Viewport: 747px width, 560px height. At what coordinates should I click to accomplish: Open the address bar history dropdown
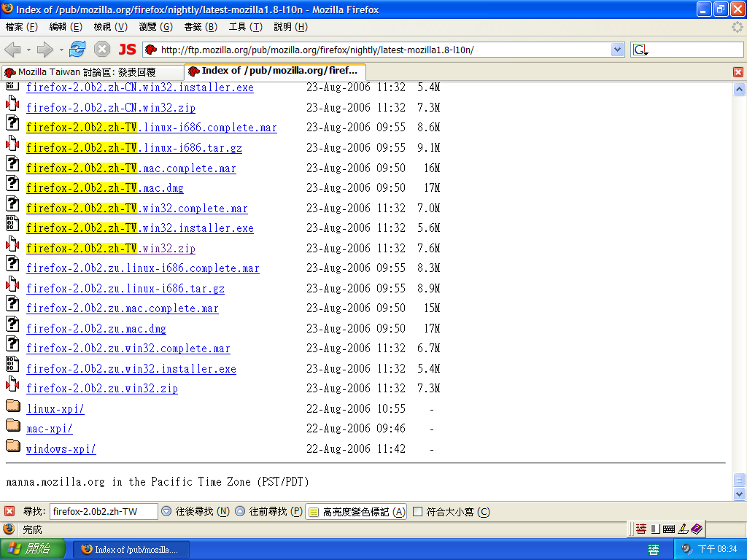tap(617, 50)
